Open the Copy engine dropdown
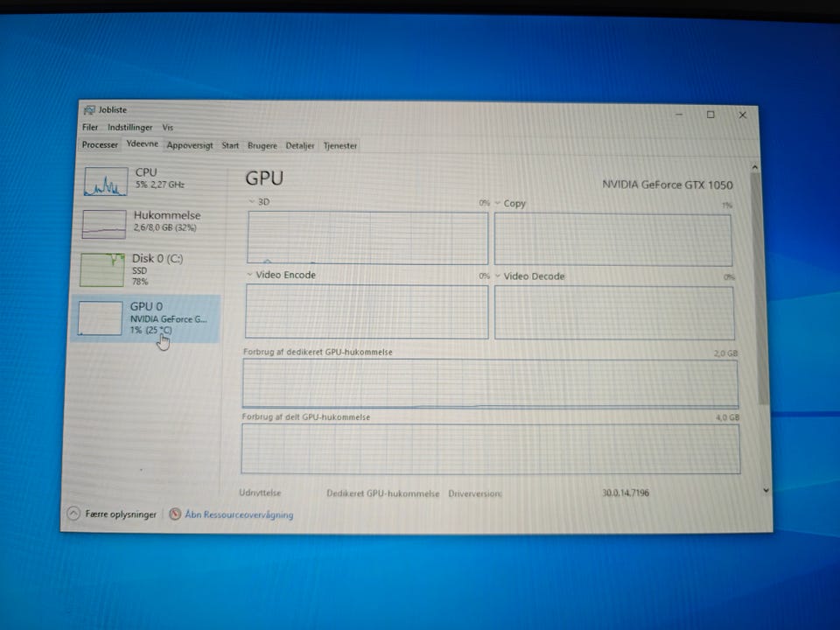This screenshot has width=840, height=630. coord(498,203)
